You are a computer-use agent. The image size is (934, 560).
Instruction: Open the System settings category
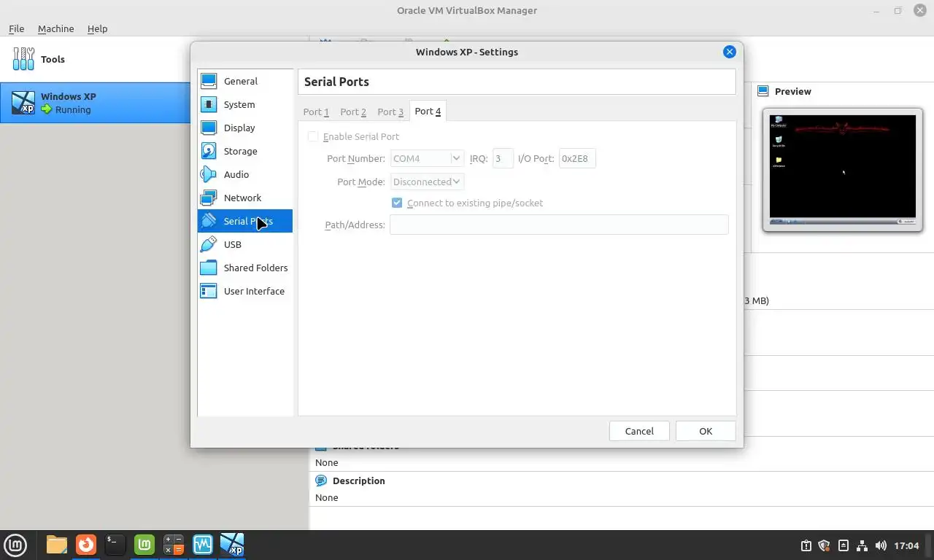click(x=244, y=104)
